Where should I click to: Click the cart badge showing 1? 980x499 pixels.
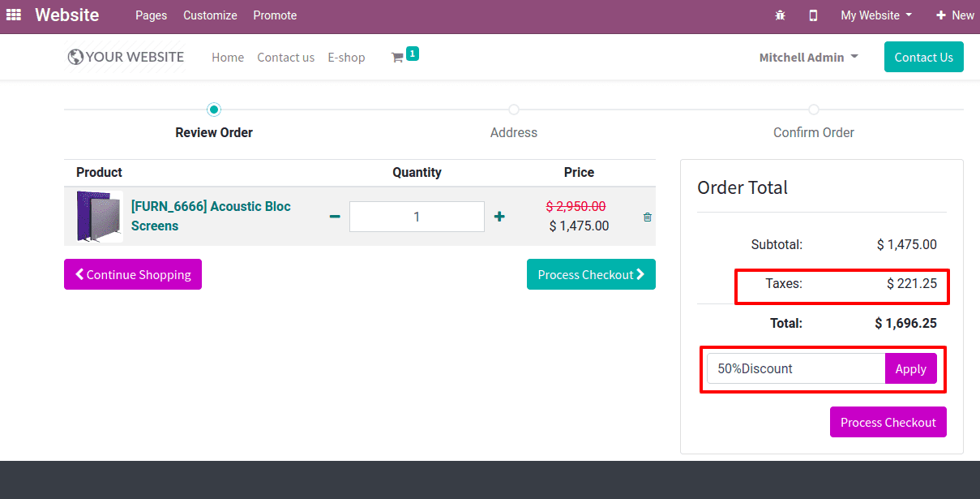click(413, 54)
